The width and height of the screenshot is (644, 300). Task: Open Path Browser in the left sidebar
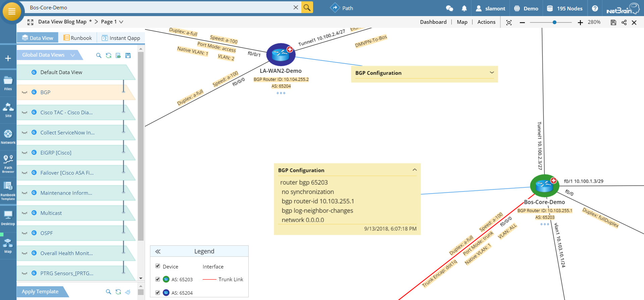coord(8,164)
